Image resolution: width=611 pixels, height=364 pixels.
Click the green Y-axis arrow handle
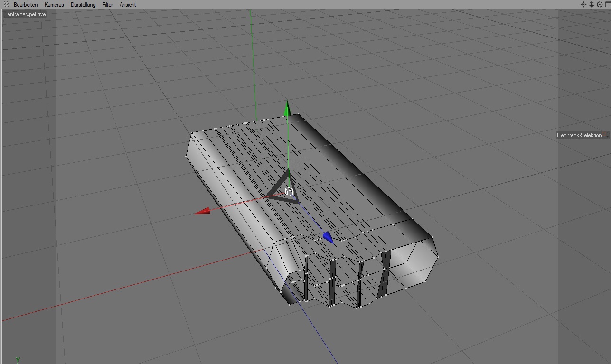286,108
